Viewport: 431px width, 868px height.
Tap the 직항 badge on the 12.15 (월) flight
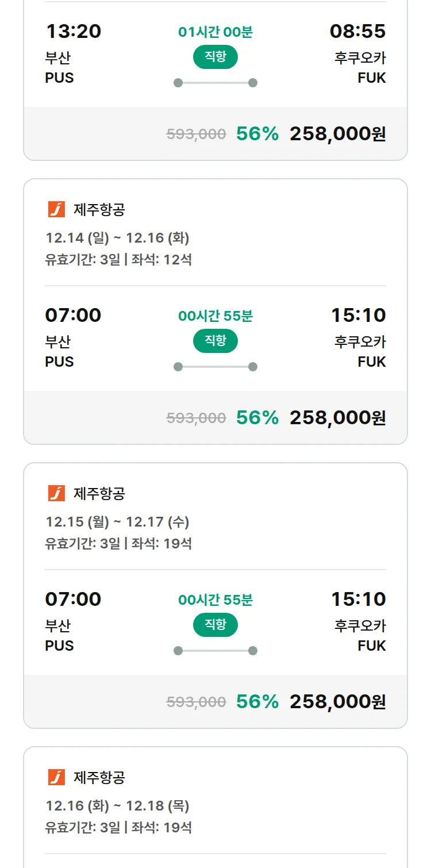[215, 625]
